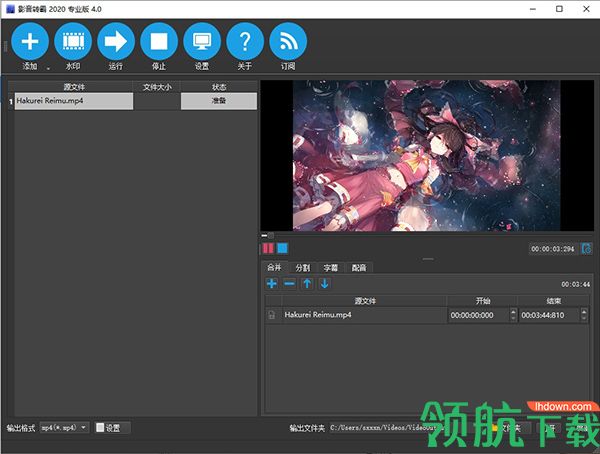Switch to the 字幕 subtitle tab

tap(330, 268)
